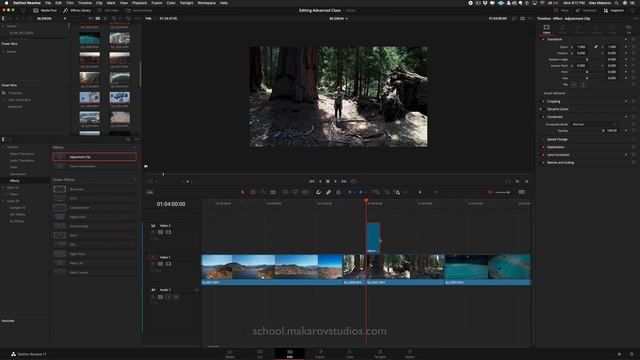Expand the Stabilization section in the Inspector

(556, 147)
